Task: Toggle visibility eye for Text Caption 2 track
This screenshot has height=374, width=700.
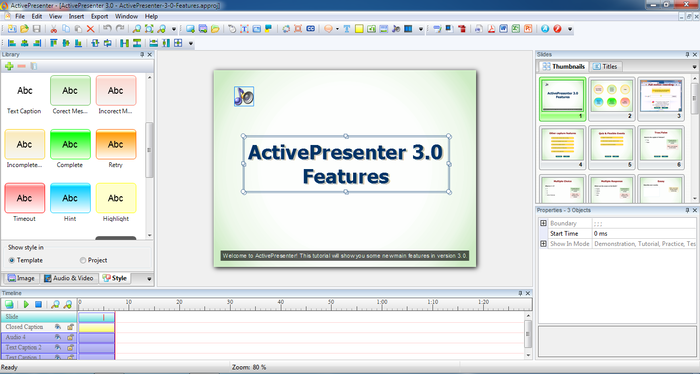Action: click(58, 347)
